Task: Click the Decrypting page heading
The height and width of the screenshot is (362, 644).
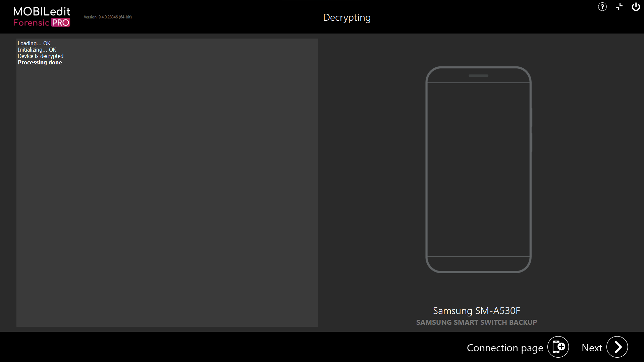Action: [347, 17]
